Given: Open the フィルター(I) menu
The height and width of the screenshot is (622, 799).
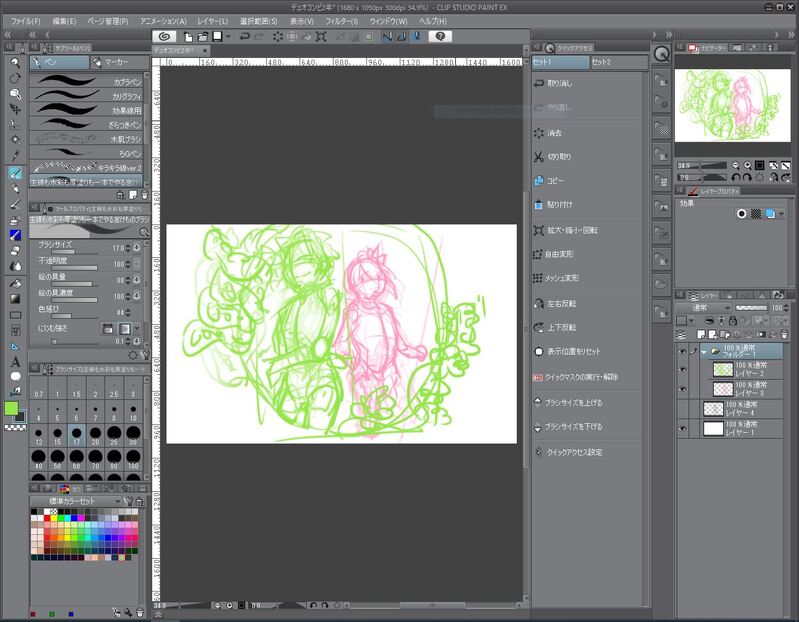Looking at the screenshot, I should [341, 21].
